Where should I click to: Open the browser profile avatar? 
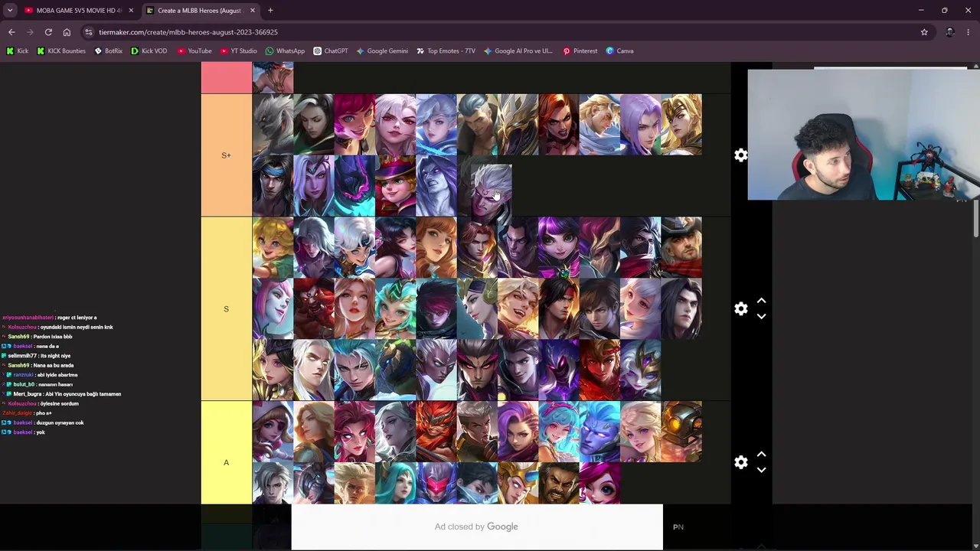click(950, 32)
